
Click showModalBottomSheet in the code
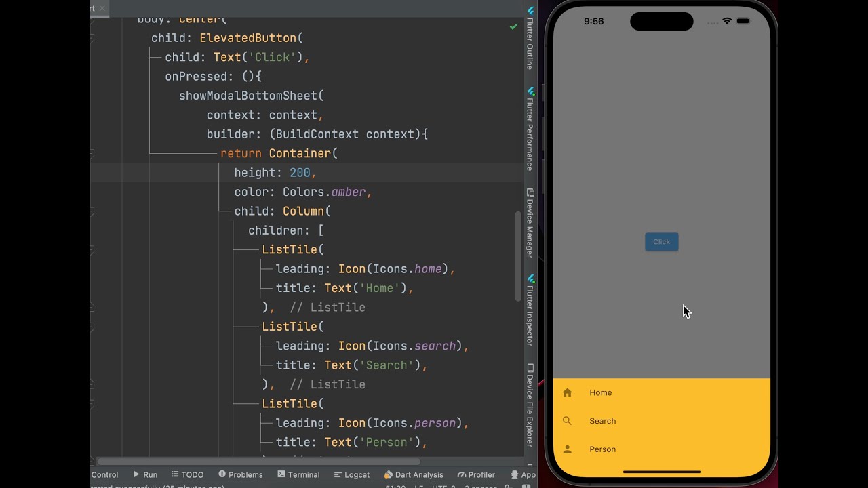pyautogui.click(x=248, y=96)
